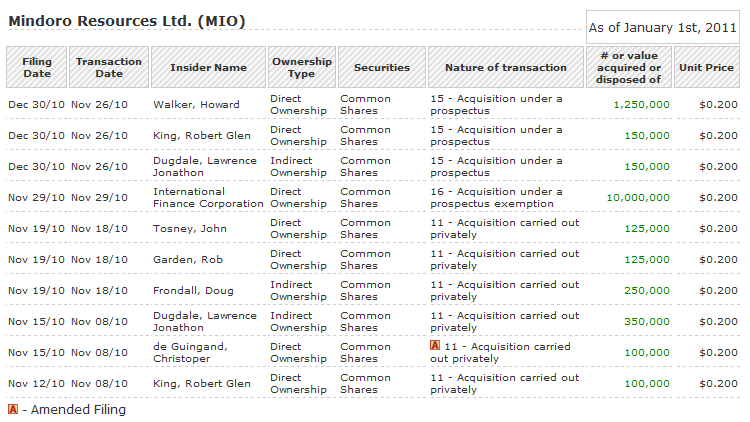Click the 1,250,000 shares acquired value
Viewport: 750px width, 422px height.
point(641,105)
